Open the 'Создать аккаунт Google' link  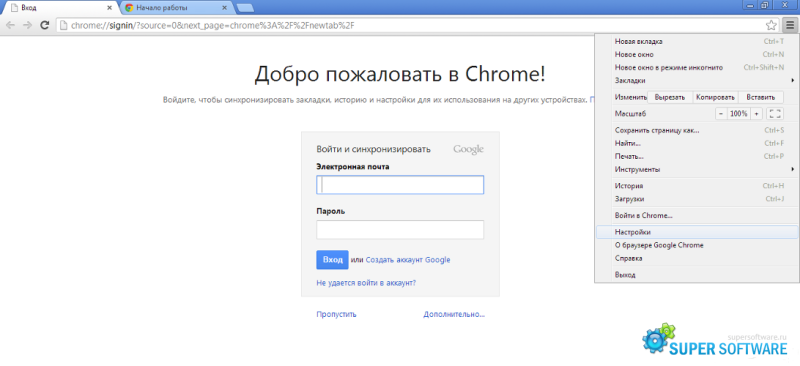point(408,260)
